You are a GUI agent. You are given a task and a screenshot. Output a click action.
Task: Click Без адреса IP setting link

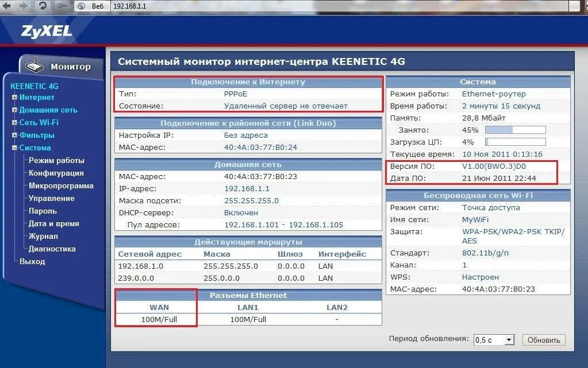click(245, 135)
